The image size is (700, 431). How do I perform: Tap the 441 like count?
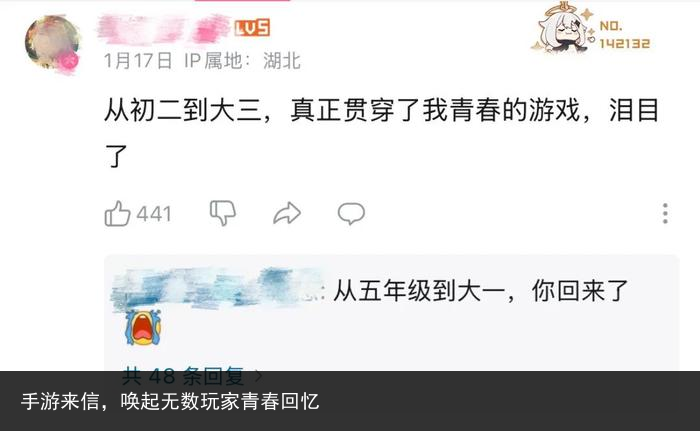tap(154, 214)
